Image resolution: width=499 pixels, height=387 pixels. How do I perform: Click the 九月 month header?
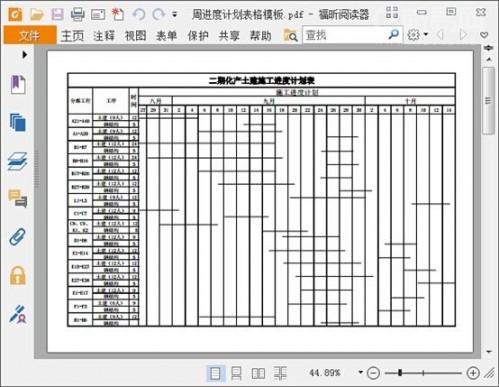269,101
